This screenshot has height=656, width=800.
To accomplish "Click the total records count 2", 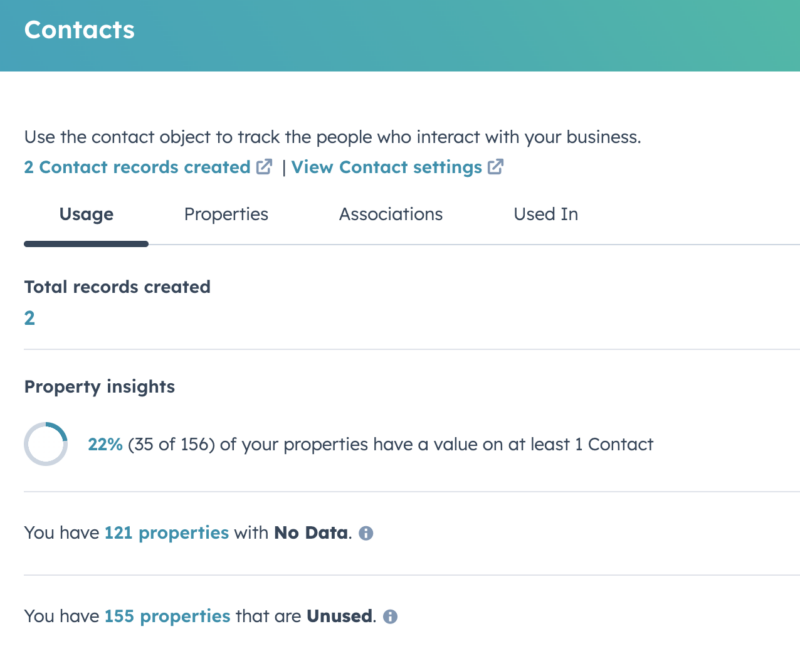I will (x=30, y=318).
